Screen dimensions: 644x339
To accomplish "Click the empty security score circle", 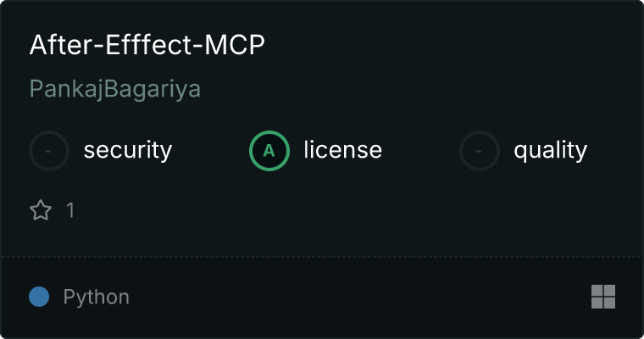I will (49, 151).
